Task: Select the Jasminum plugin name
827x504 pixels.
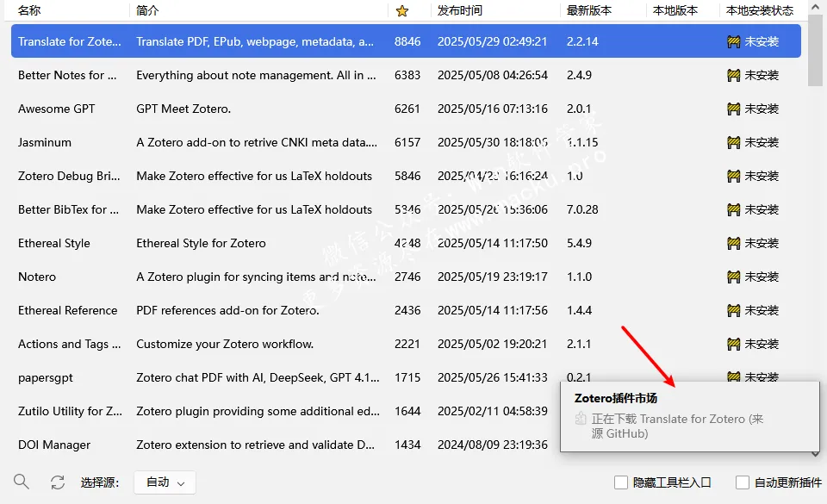Action: click(x=44, y=142)
